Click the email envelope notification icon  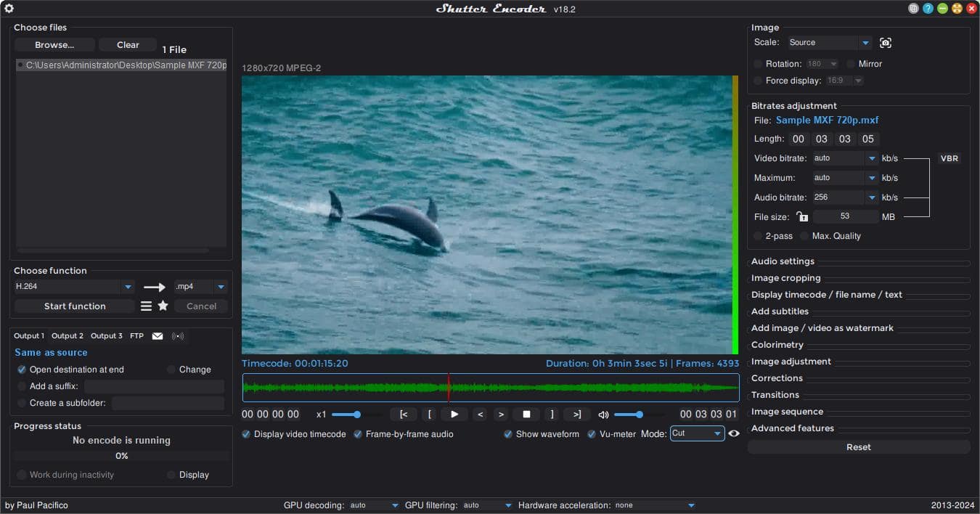(157, 336)
